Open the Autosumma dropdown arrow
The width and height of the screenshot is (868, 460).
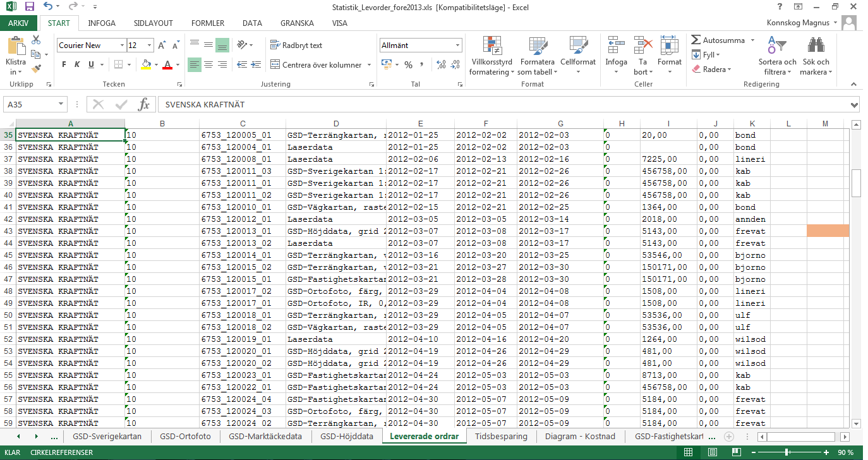[x=752, y=40]
